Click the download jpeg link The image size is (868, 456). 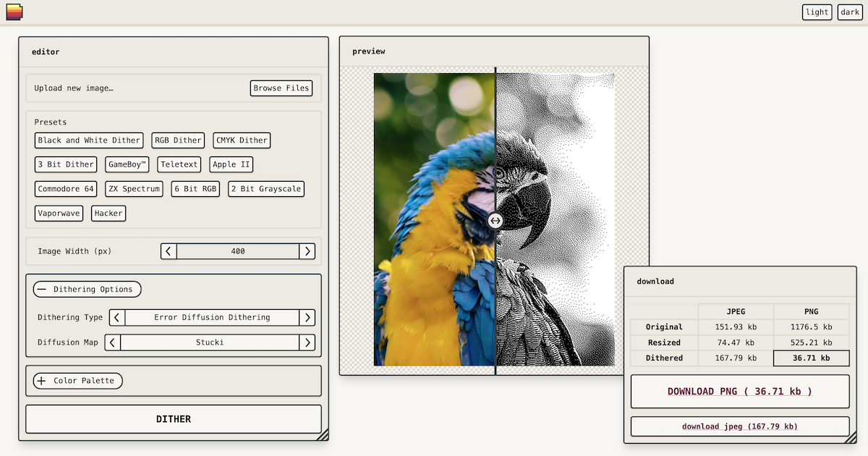[x=740, y=426]
